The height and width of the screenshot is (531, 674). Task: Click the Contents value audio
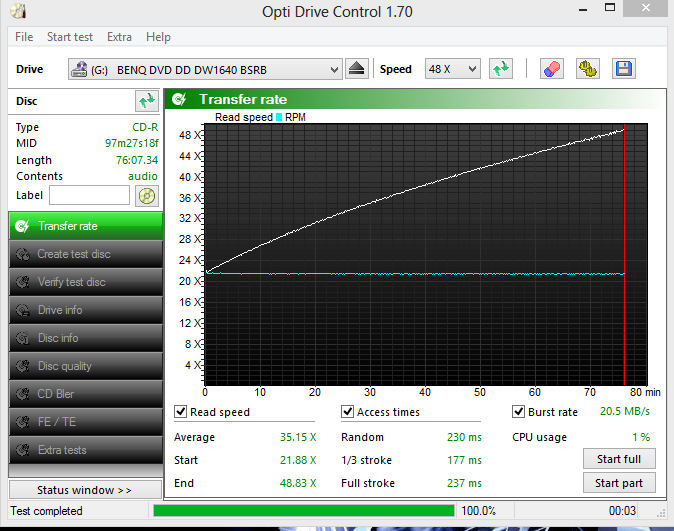tap(143, 176)
